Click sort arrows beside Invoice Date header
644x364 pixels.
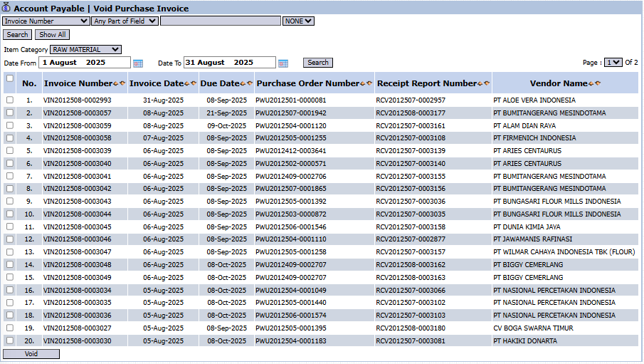(190, 83)
